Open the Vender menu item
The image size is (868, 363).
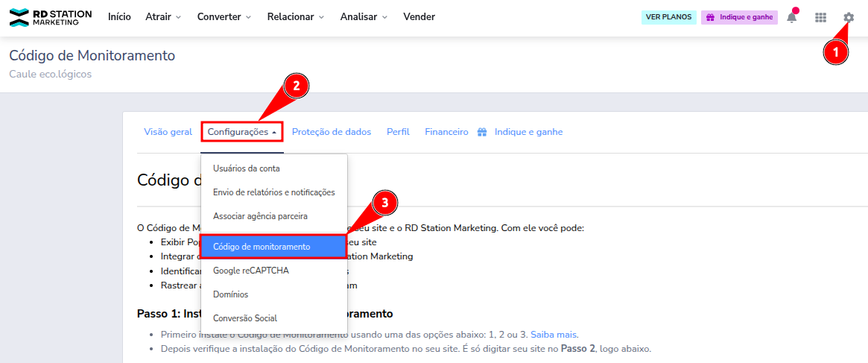click(419, 16)
